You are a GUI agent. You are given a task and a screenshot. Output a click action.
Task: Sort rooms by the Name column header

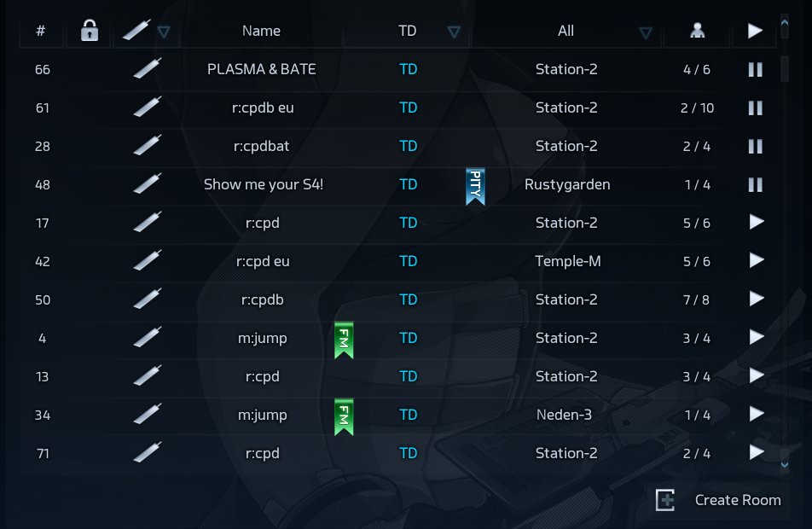(x=261, y=32)
